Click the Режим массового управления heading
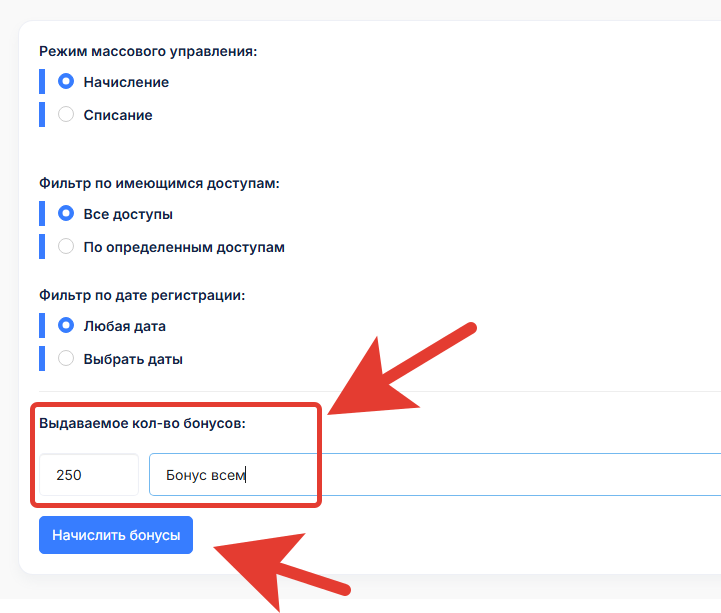 click(x=148, y=52)
